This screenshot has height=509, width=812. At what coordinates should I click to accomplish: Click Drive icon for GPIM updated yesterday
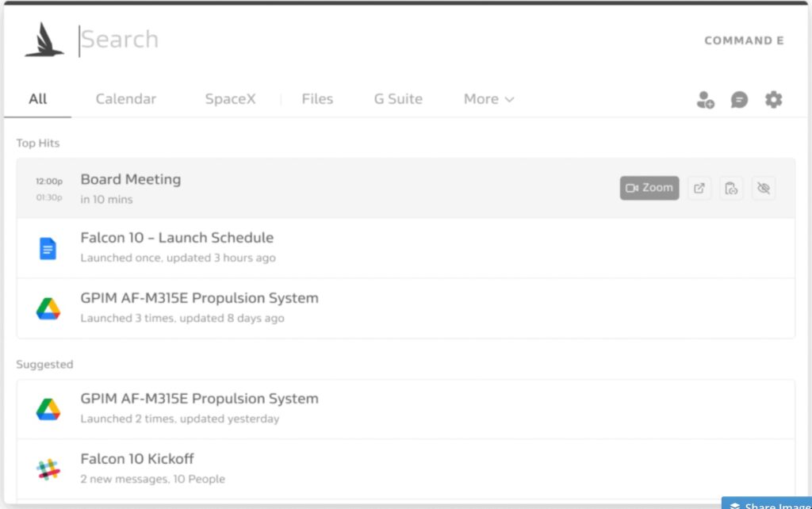(x=48, y=409)
